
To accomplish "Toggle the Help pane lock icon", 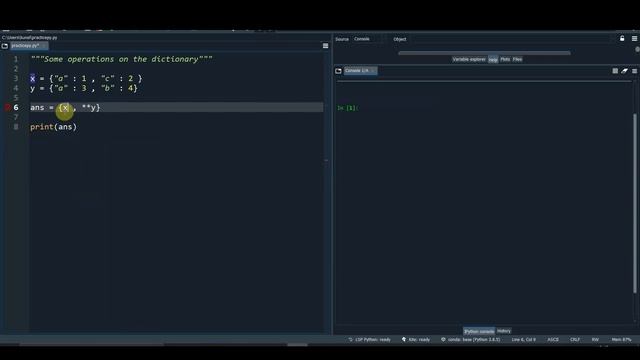I will click(622, 38).
